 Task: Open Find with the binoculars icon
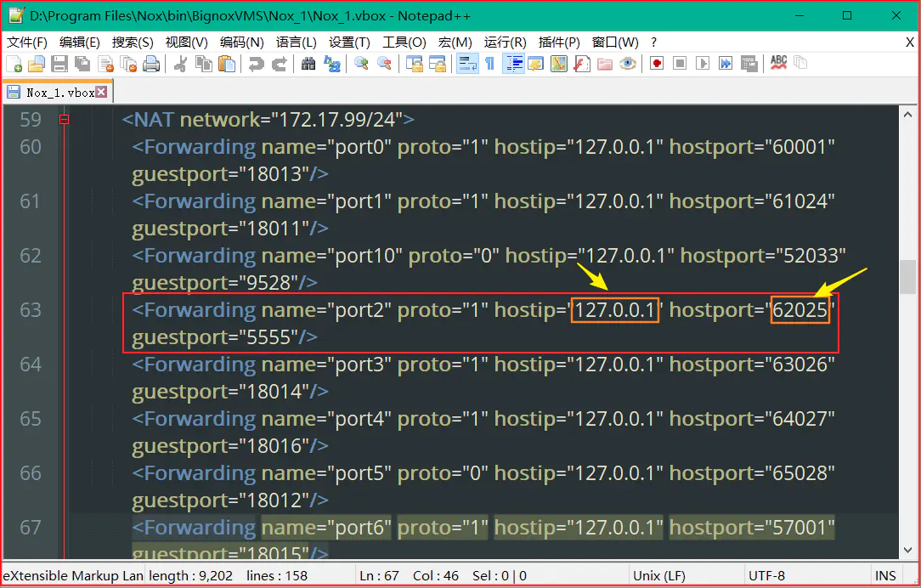(x=308, y=64)
